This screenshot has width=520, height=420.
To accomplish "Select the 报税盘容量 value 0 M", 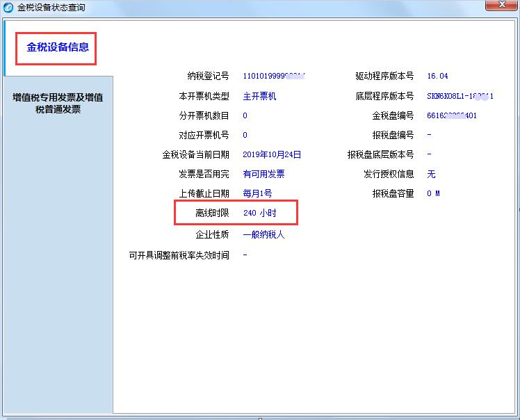I will (432, 193).
